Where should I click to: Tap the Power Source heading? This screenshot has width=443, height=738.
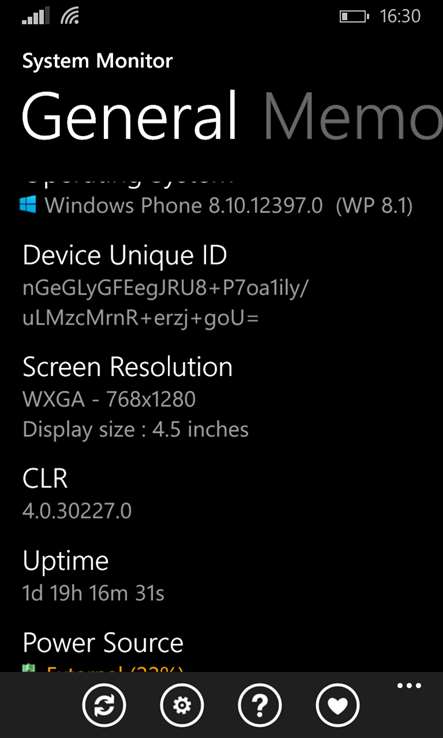click(103, 643)
